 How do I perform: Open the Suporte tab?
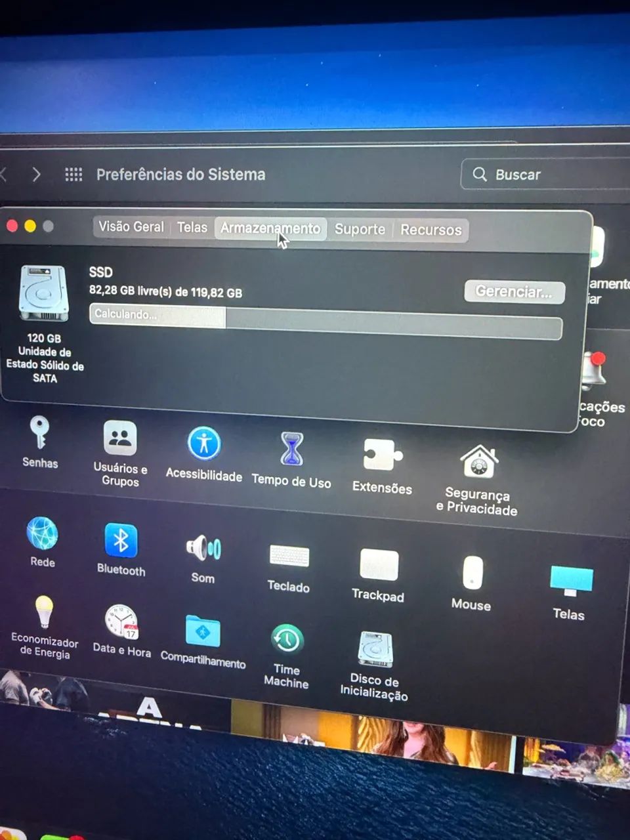coord(360,229)
